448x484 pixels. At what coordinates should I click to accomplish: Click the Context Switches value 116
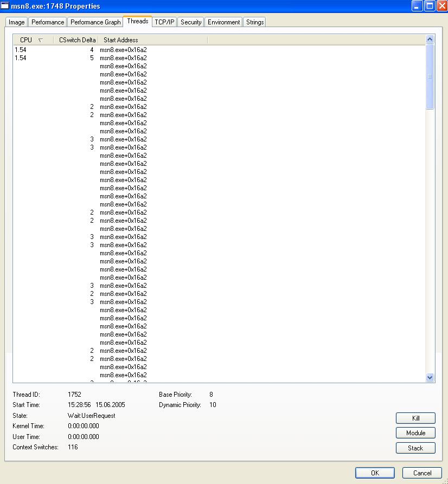(x=73, y=447)
